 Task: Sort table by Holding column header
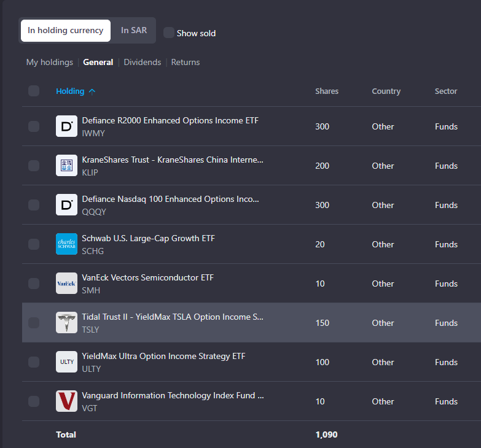pos(70,91)
